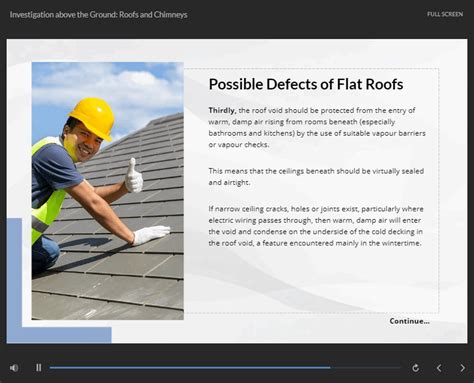
Task: Switch to FULL SCREEN mode
Action: pyautogui.click(x=445, y=14)
